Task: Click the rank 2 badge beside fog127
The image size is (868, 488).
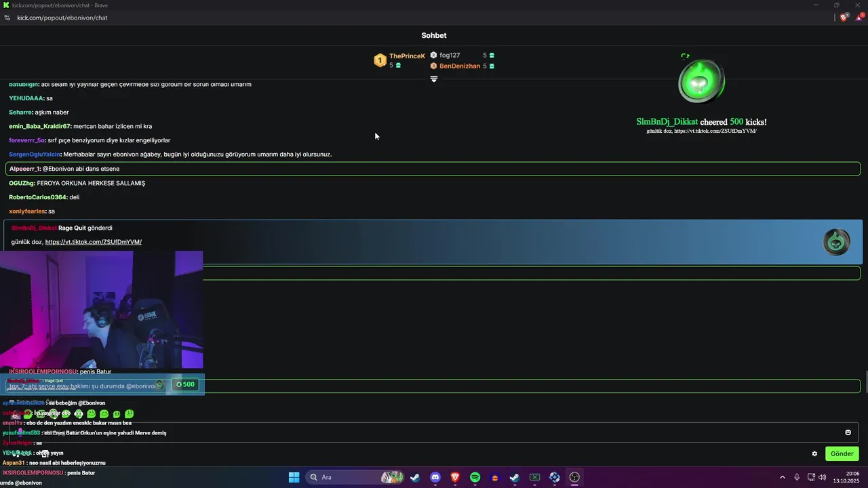Action: pyautogui.click(x=433, y=55)
